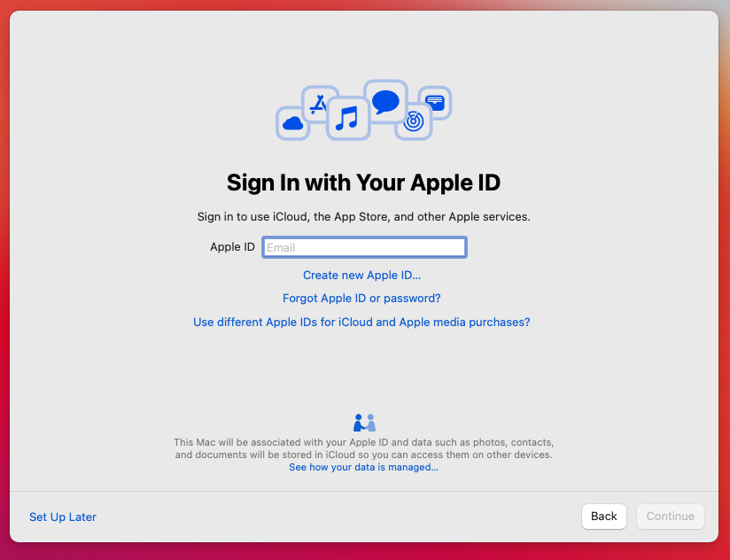The height and width of the screenshot is (560, 730).
Task: Focus the Apple ID email field
Action: tap(364, 247)
